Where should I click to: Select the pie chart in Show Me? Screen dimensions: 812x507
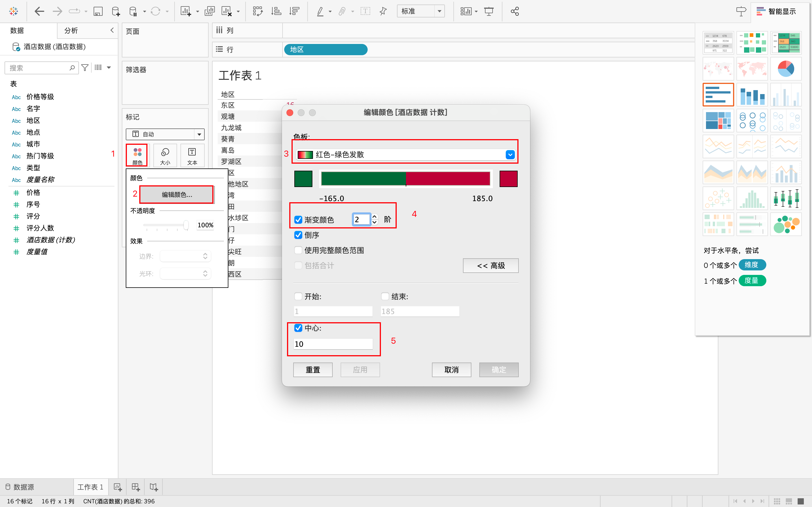click(x=785, y=69)
